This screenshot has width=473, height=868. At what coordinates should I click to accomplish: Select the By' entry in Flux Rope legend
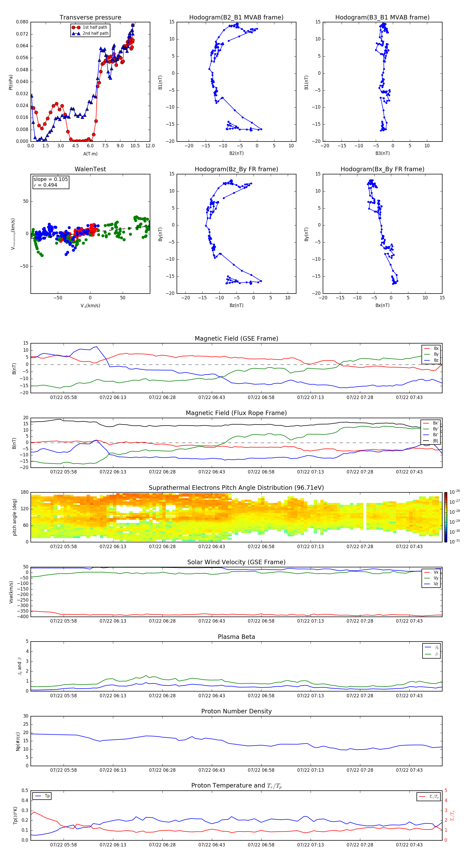[431, 429]
